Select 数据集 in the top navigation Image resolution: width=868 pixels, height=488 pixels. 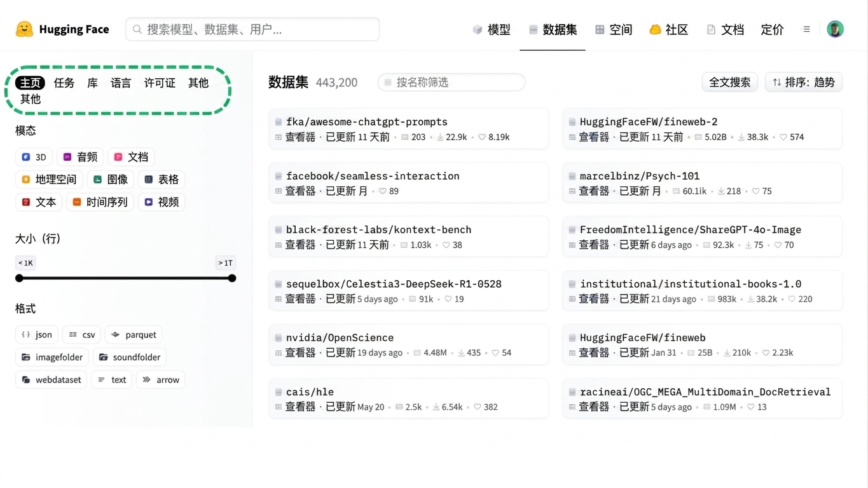point(553,29)
